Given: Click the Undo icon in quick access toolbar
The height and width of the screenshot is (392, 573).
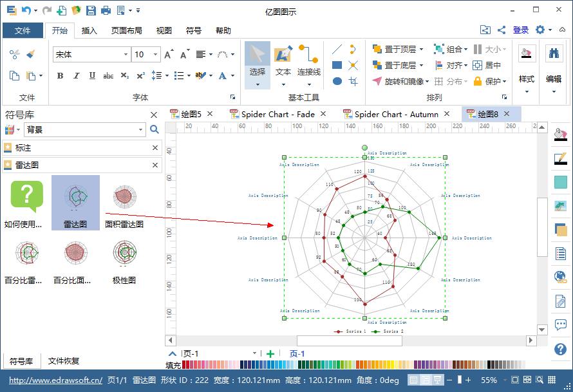Looking at the screenshot, I should click(x=26, y=10).
